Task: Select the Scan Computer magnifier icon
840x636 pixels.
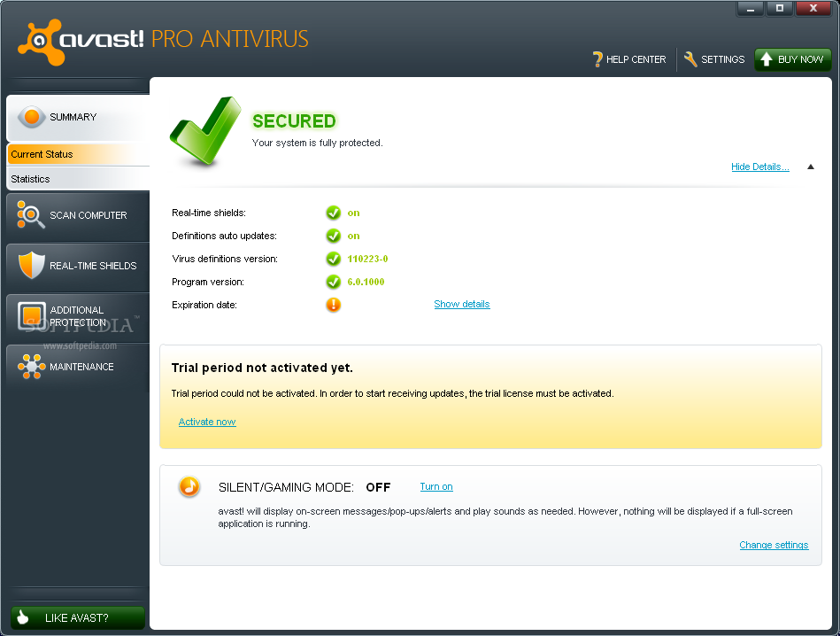Action: [29, 214]
